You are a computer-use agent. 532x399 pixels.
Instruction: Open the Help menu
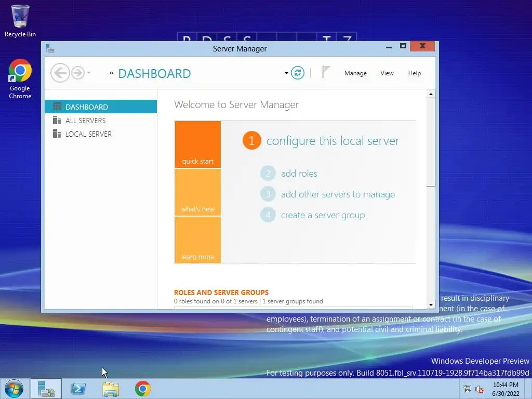[414, 73]
